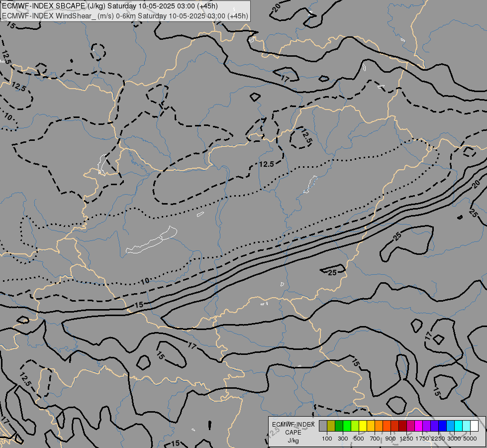Select the pure blue legend swatch
Image resolution: width=487 pixels, height=448 pixels.
[x=443, y=426]
